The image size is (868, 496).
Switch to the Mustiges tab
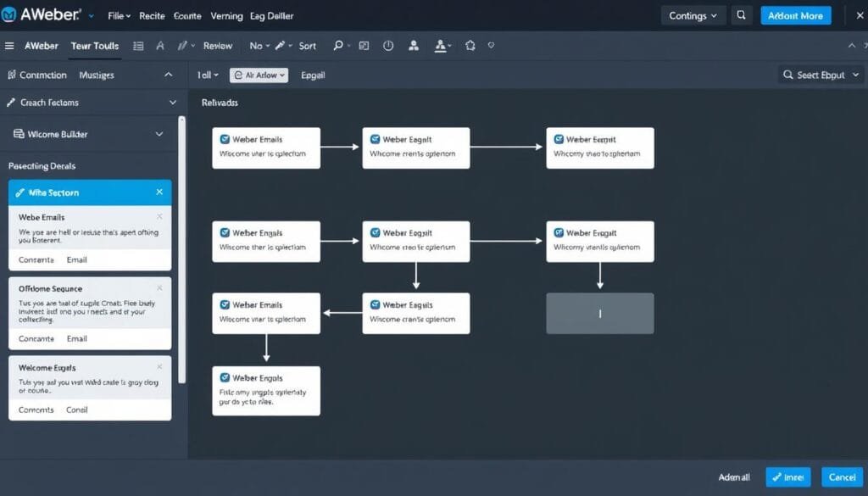tap(97, 75)
